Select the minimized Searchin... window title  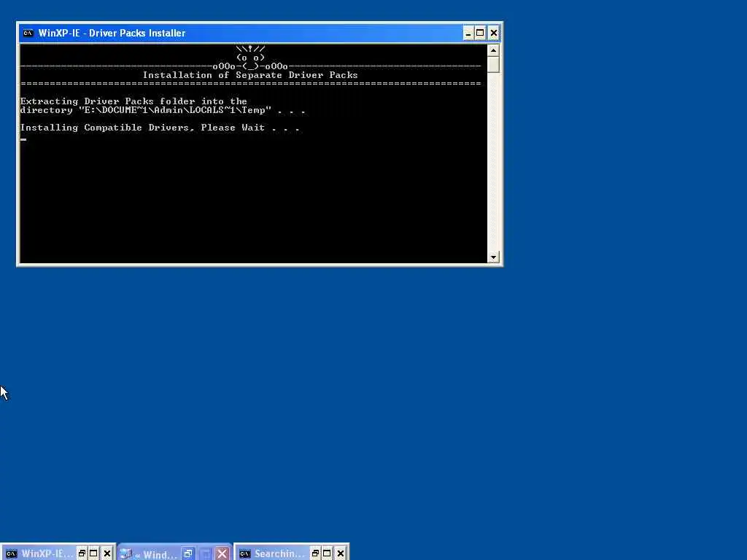(279, 553)
